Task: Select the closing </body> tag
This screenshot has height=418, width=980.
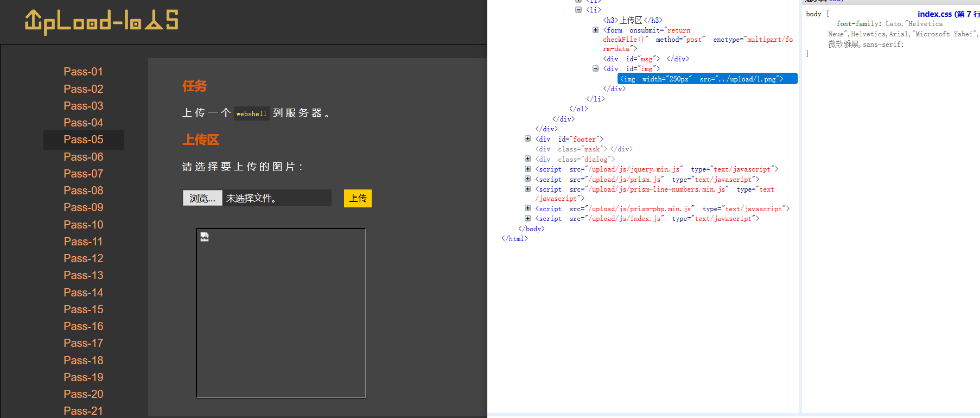Action: 531,229
